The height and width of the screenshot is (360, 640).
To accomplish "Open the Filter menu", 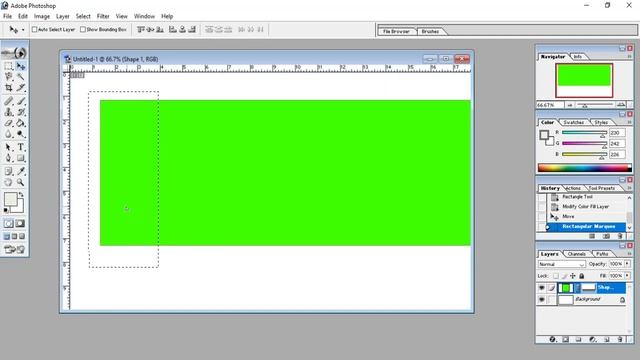I will (103, 16).
